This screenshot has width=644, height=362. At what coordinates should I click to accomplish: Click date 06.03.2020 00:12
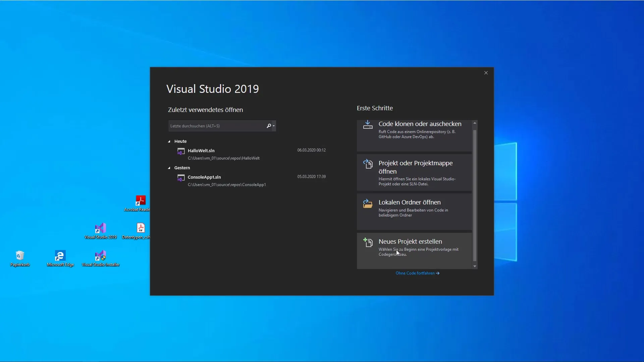[311, 150]
